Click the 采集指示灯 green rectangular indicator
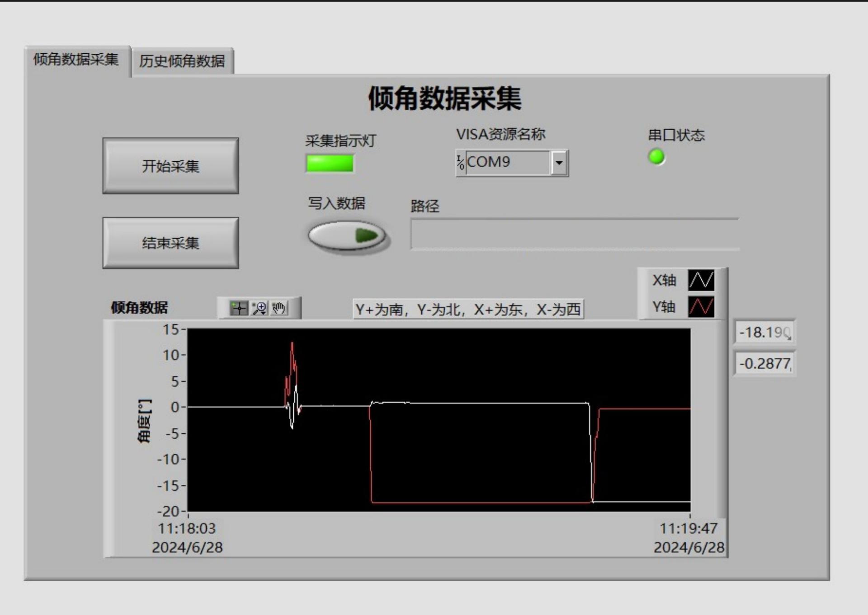This screenshot has height=615, width=868. tap(330, 164)
